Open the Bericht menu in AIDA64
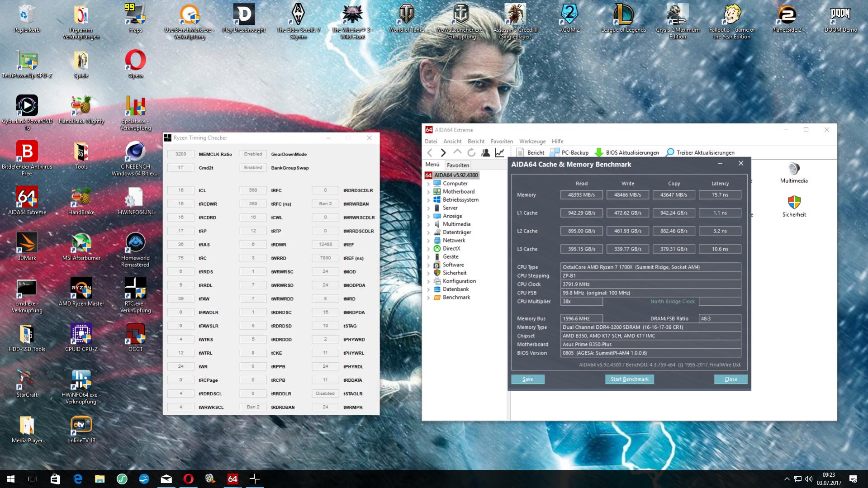 [x=476, y=142]
